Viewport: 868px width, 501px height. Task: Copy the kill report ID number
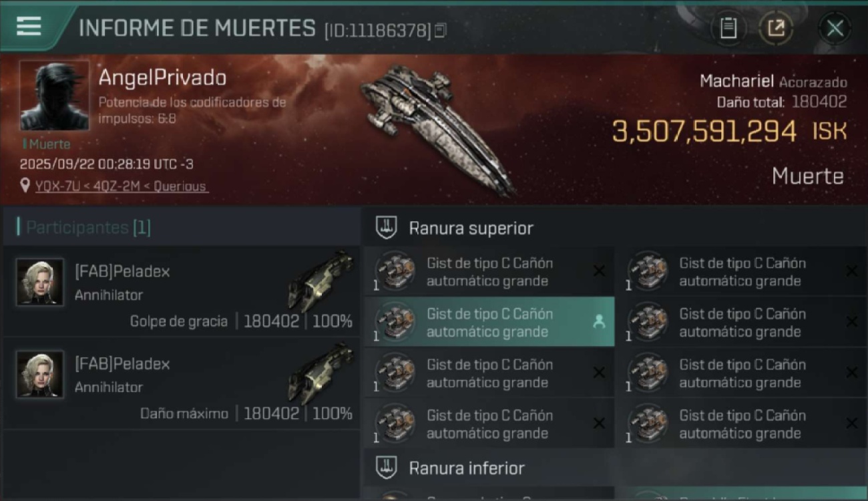(x=440, y=30)
